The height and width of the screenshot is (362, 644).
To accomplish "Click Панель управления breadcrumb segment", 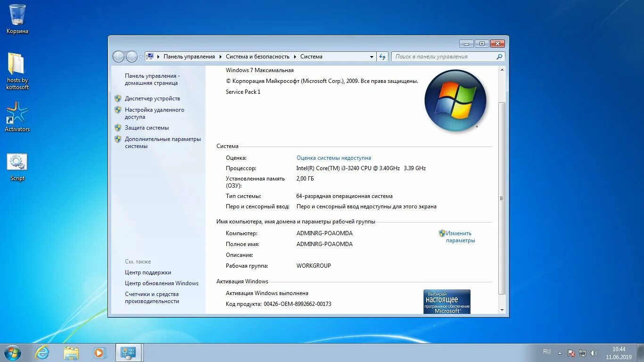I will click(189, 57).
